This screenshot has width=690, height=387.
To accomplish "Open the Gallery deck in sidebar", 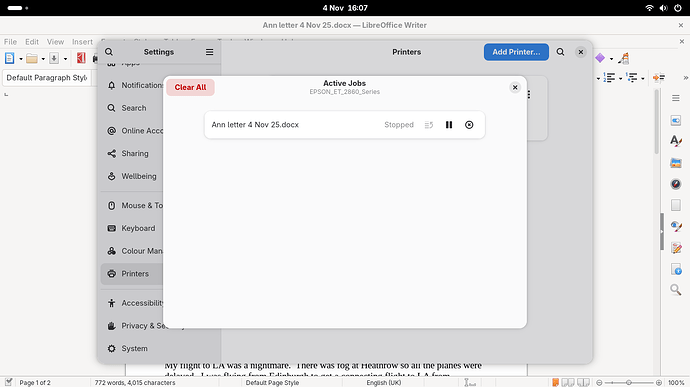I will (x=676, y=163).
